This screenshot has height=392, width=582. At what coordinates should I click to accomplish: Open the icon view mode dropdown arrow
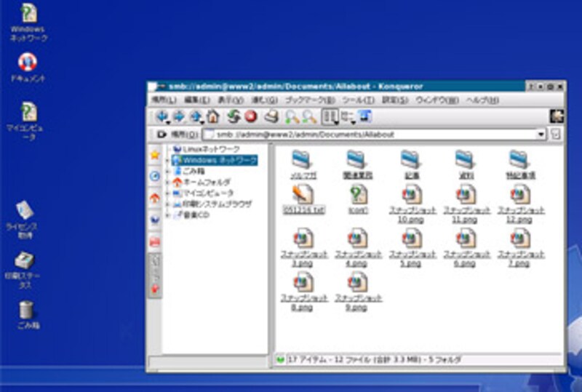[336, 122]
